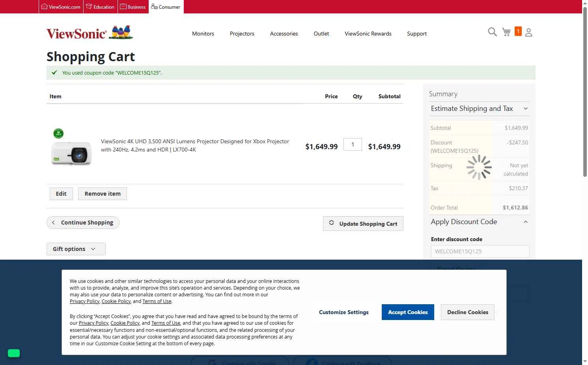Screen dimensions: 588x365
Task: Click the green chat widget icon
Action: pos(14,353)
